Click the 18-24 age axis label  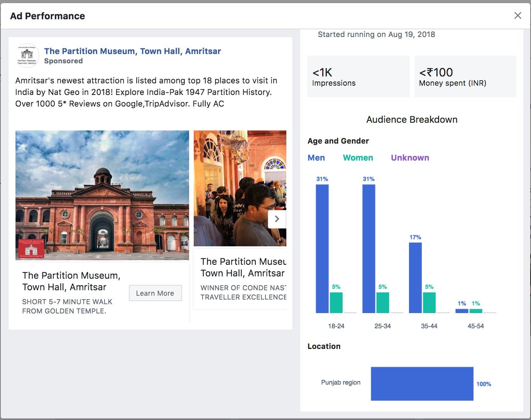pyautogui.click(x=336, y=326)
